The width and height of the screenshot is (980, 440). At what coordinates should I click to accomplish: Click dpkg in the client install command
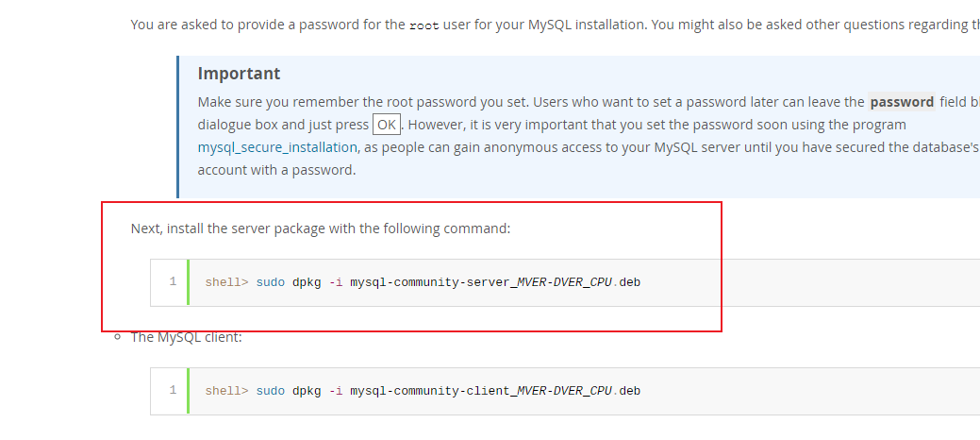(x=307, y=391)
